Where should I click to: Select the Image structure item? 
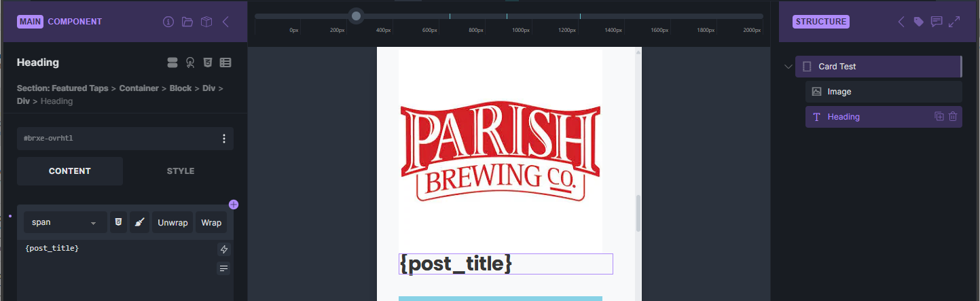(x=884, y=92)
